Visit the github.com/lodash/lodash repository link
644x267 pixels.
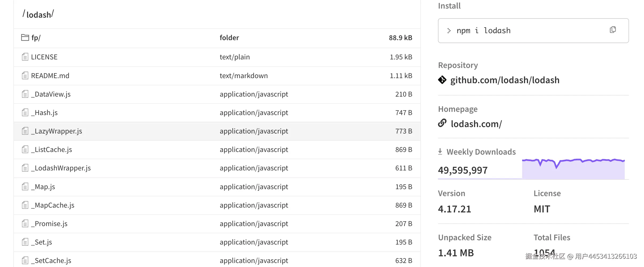tap(505, 80)
